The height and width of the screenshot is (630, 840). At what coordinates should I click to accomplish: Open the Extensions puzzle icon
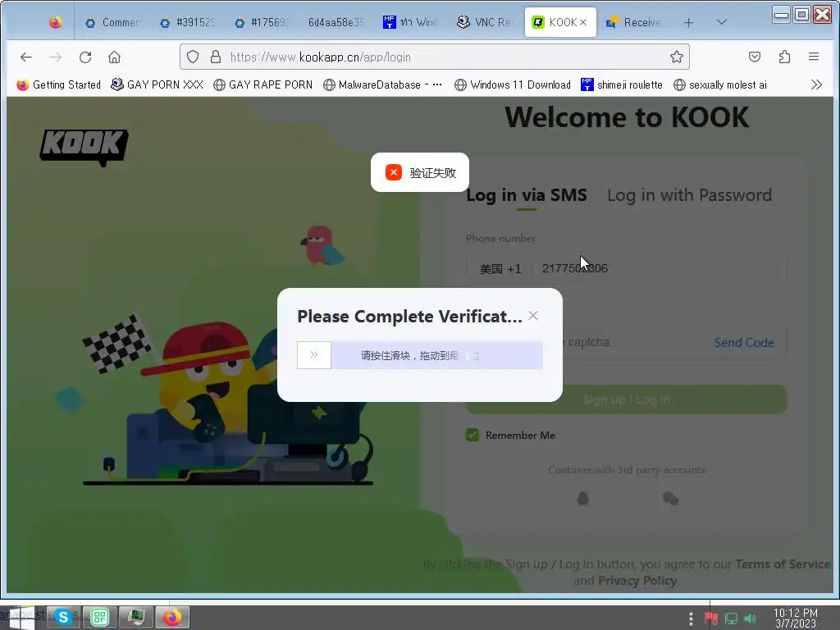click(784, 57)
